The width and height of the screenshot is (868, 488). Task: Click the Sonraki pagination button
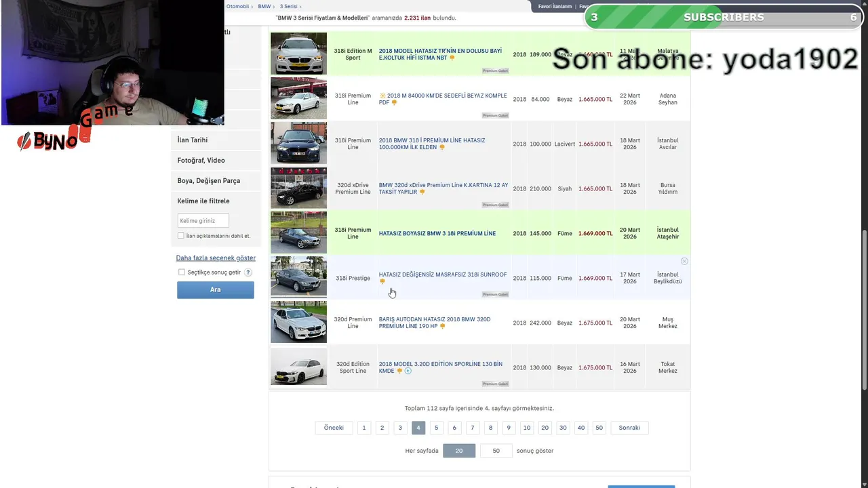pyautogui.click(x=629, y=428)
